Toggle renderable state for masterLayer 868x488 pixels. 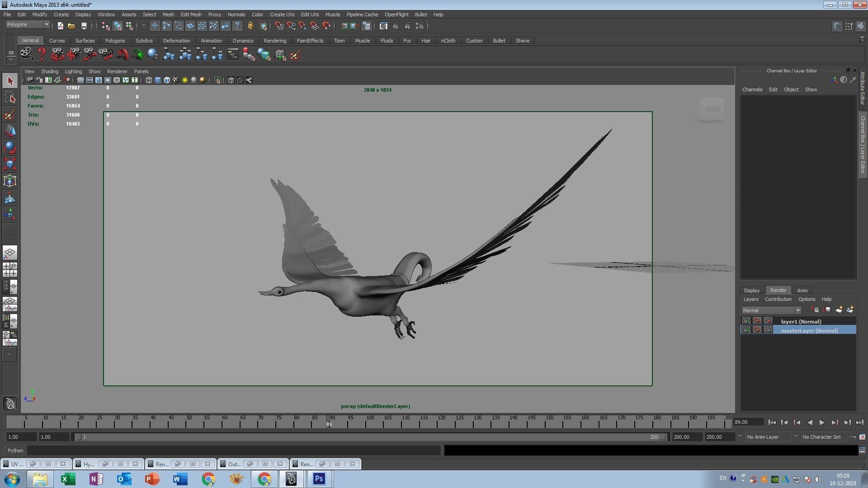coord(746,330)
